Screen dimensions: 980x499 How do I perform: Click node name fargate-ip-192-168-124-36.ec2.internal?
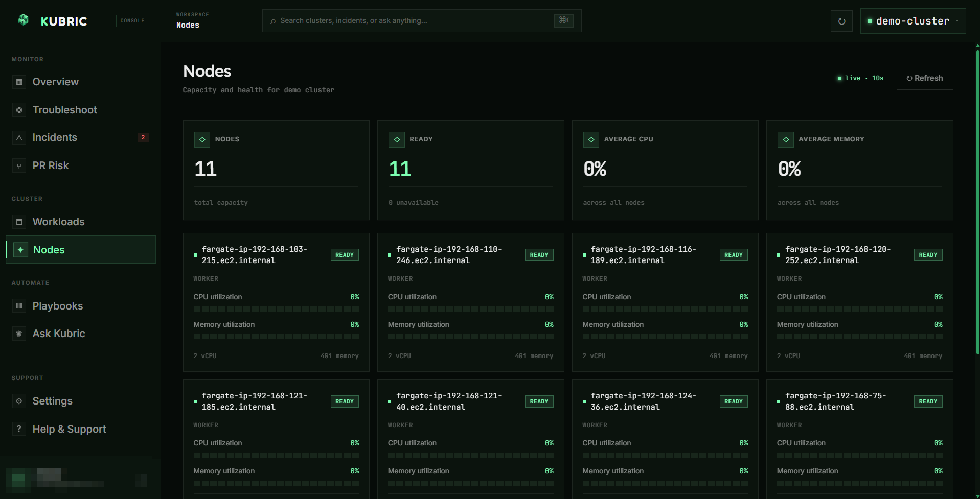[643, 401]
